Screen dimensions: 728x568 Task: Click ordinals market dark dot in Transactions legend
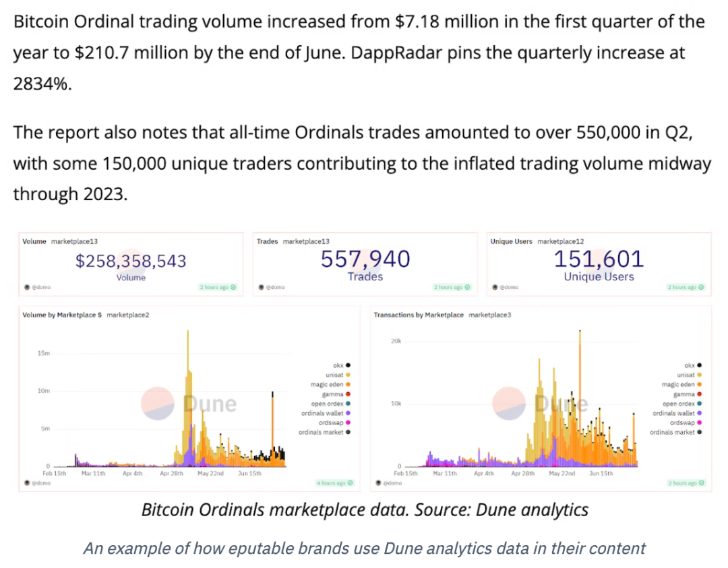[x=699, y=432]
